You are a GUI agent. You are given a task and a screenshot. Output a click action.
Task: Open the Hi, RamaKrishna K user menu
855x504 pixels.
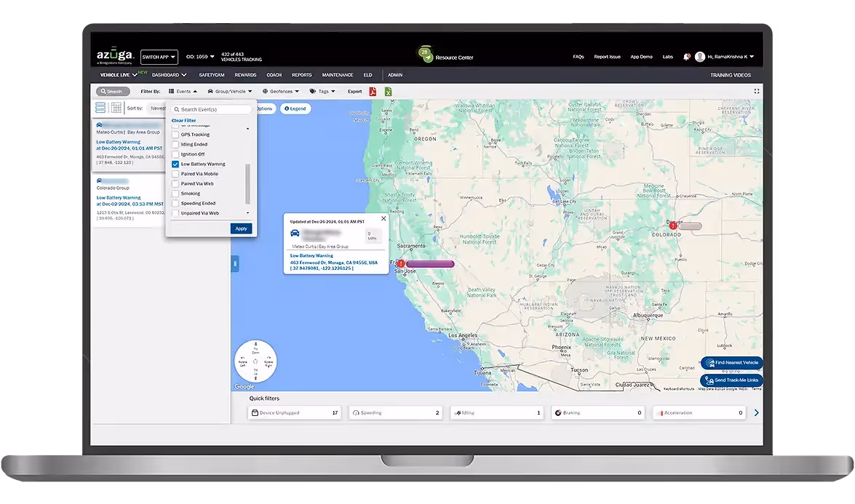coord(731,57)
